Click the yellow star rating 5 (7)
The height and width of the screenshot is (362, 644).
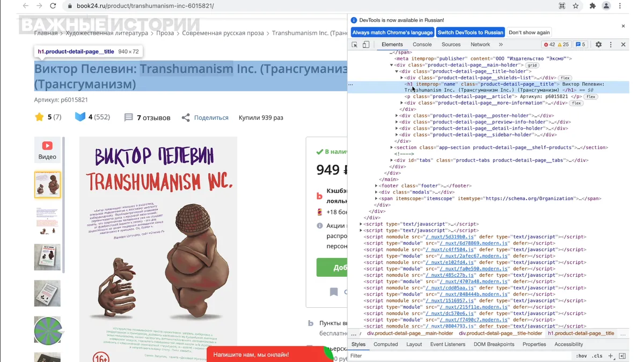pos(48,117)
